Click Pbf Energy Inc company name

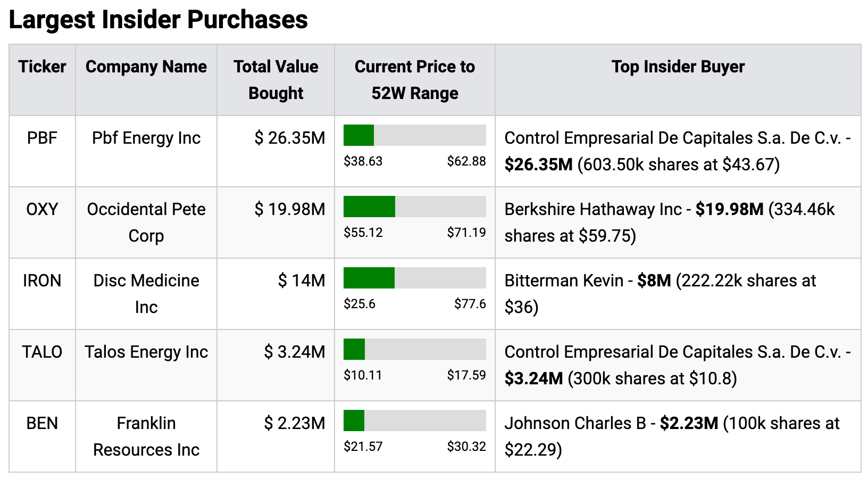pos(146,138)
